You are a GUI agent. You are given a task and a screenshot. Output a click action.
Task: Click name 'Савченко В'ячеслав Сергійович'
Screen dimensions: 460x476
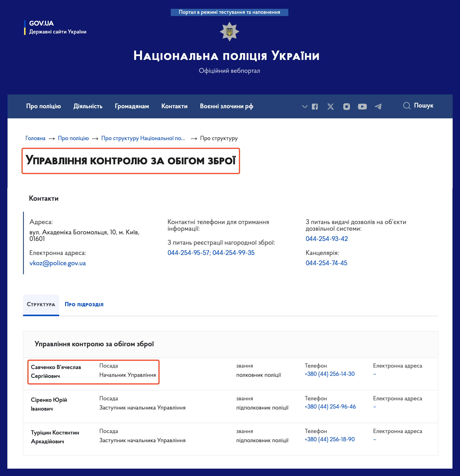tap(56, 372)
